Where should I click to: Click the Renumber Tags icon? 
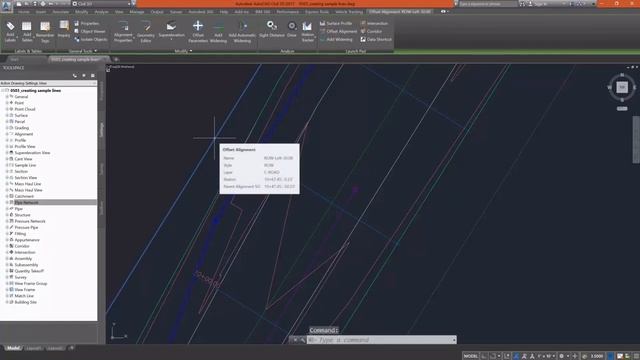[x=45, y=32]
